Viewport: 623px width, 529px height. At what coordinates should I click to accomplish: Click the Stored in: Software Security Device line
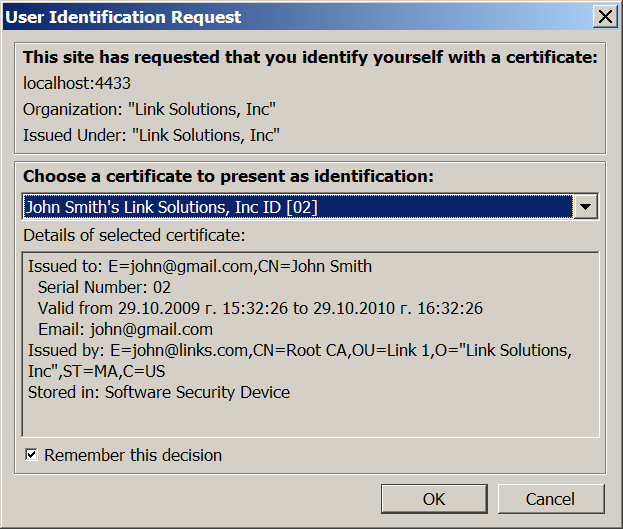click(159, 392)
